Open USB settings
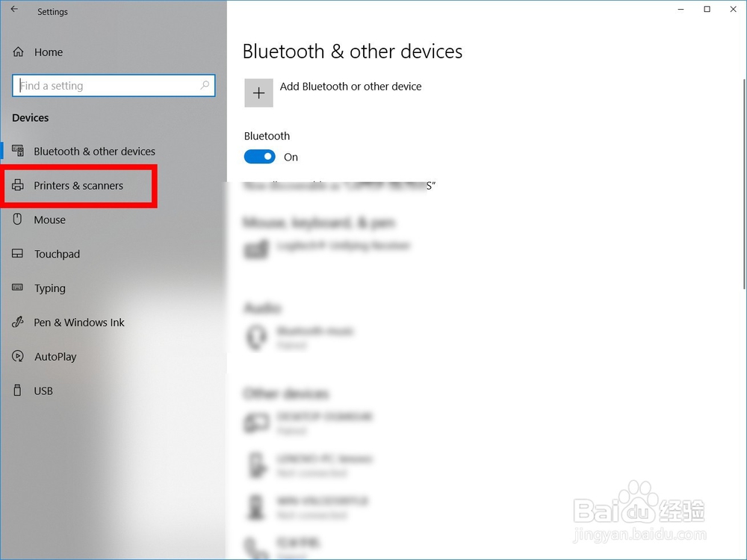The height and width of the screenshot is (560, 747). point(43,391)
